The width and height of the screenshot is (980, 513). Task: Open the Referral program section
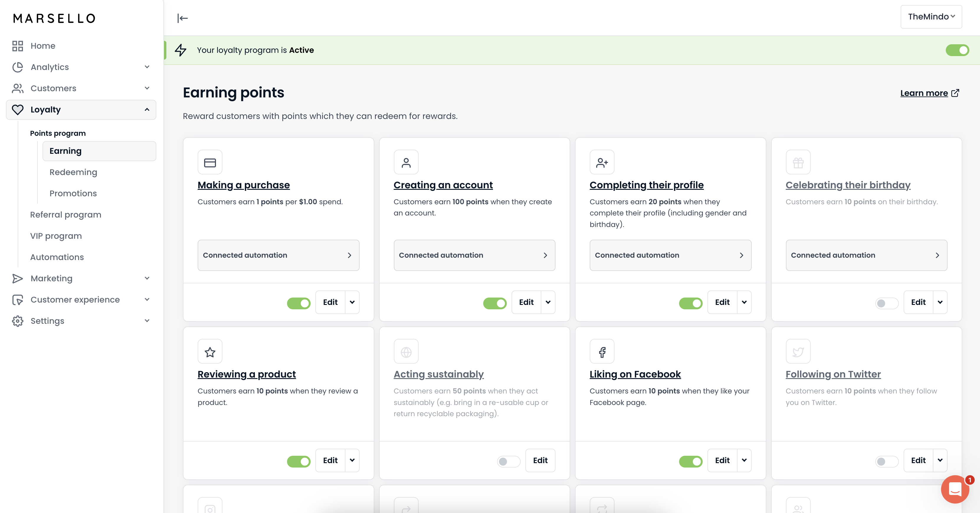pos(65,215)
